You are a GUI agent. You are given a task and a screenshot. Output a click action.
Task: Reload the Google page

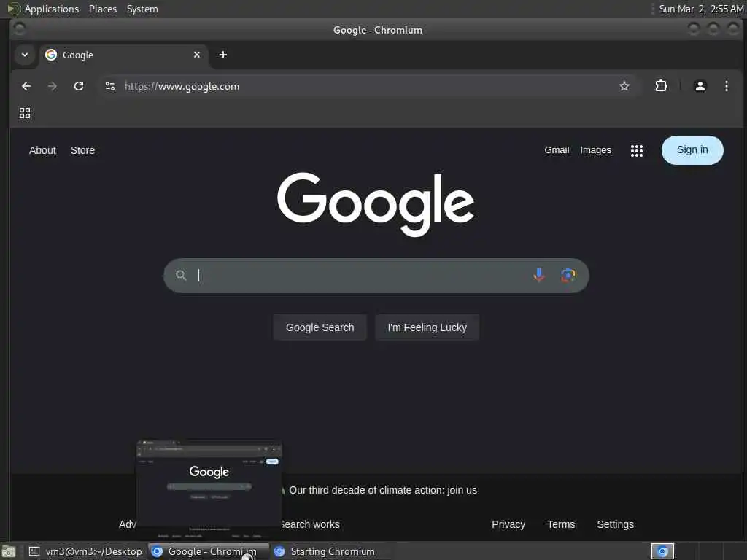click(79, 86)
